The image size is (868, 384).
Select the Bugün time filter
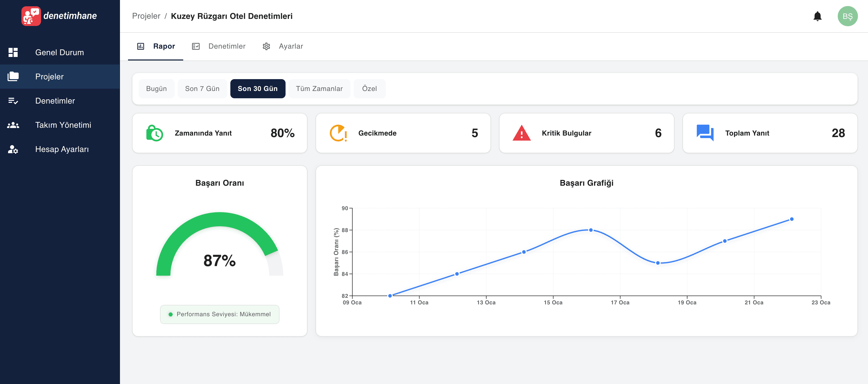point(156,89)
